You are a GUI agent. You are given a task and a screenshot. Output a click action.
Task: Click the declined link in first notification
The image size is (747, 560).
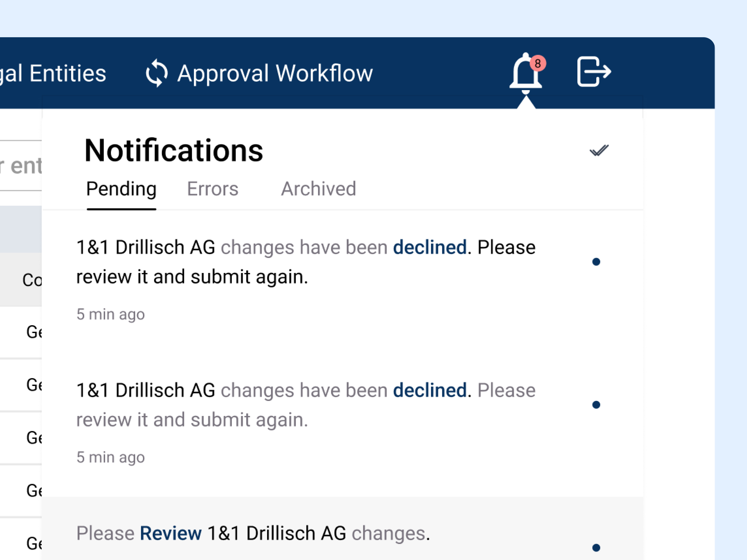430,247
